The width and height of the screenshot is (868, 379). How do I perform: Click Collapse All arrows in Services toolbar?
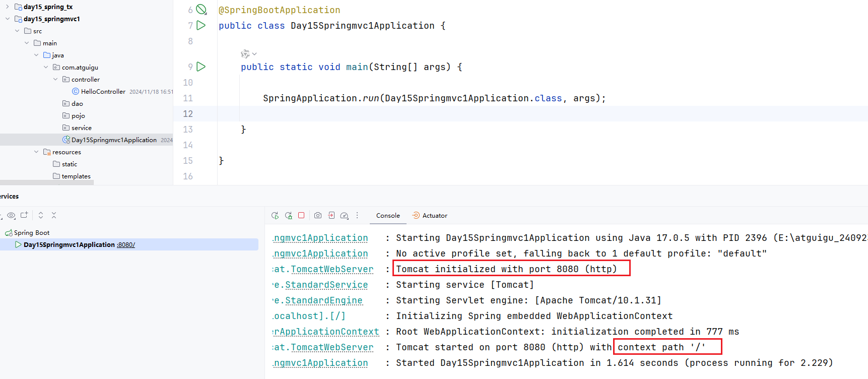54,215
